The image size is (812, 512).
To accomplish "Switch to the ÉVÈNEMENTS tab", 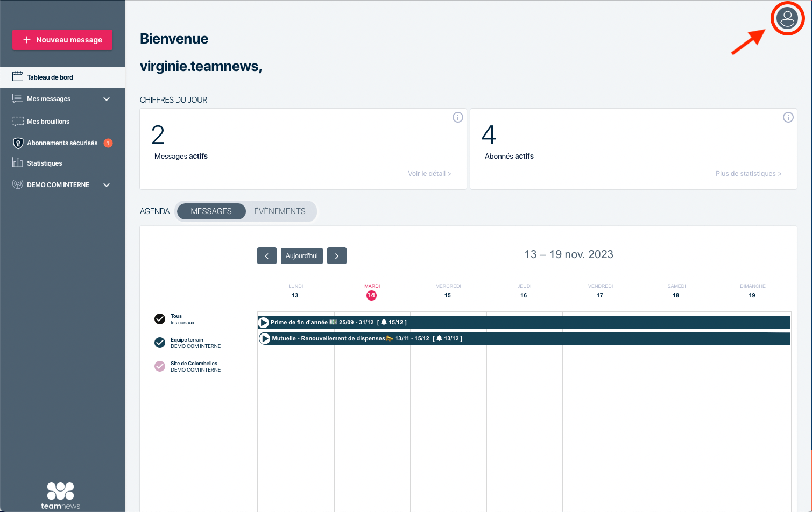I will 279,211.
